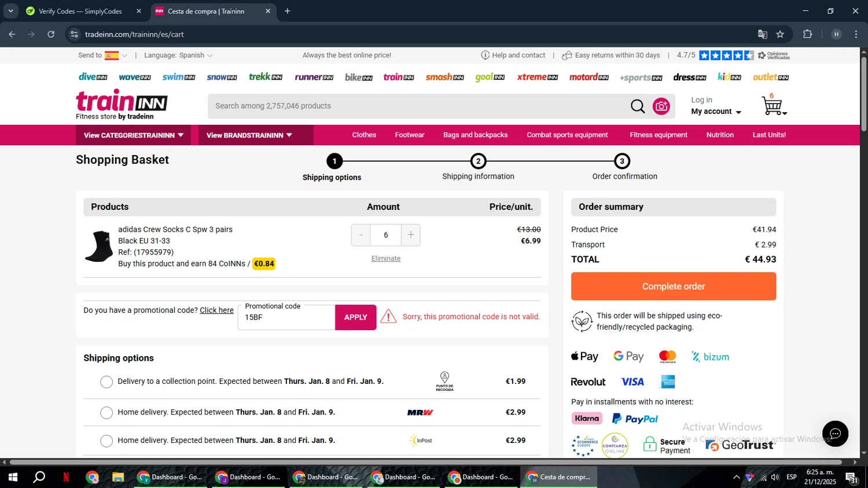Open the trekkINN store logo

(x=266, y=77)
